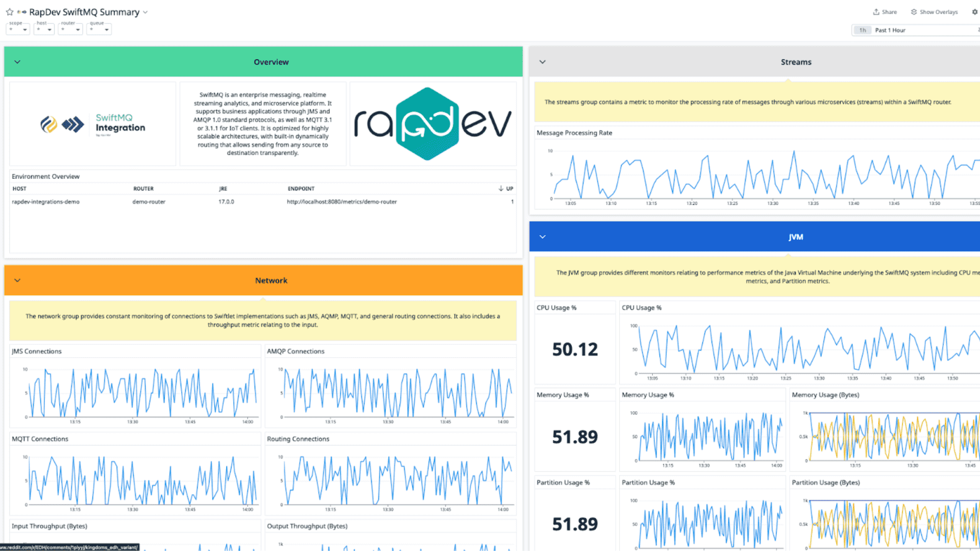Click the Share button
Image resolution: width=980 pixels, height=551 pixels.
click(x=889, y=12)
